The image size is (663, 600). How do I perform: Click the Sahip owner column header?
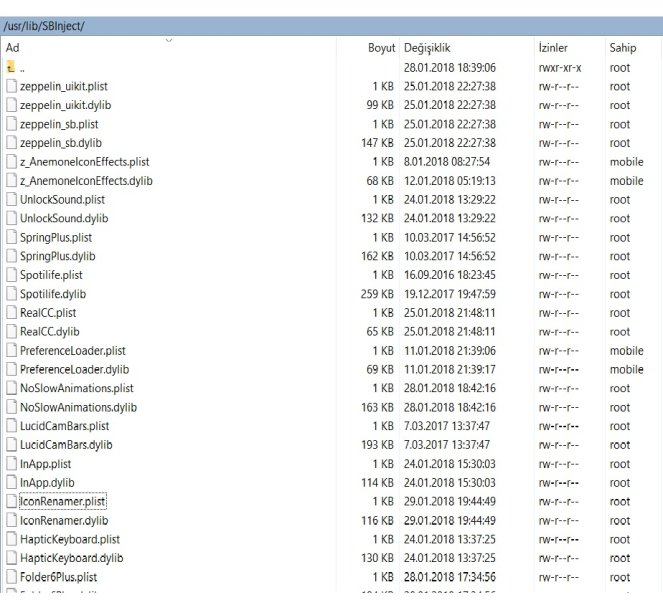click(x=622, y=48)
